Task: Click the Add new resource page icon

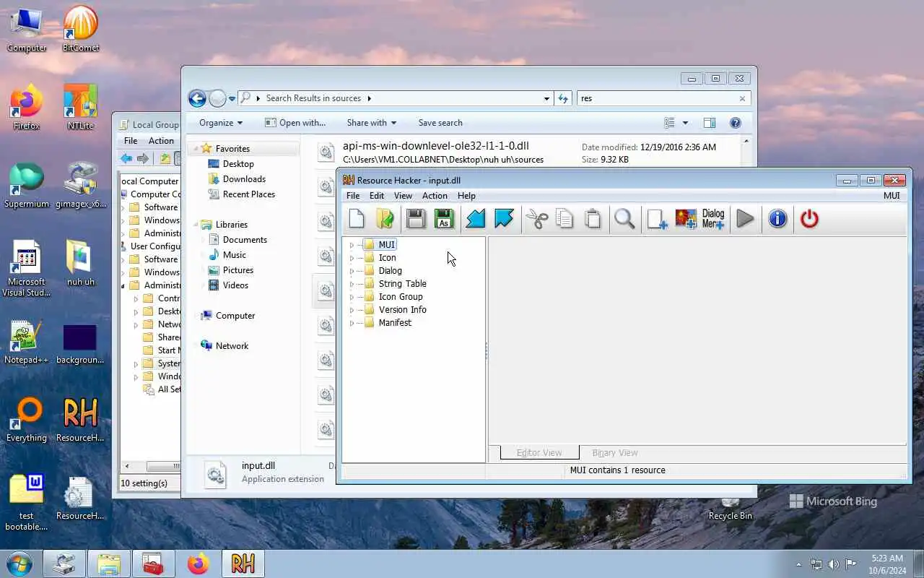Action: pos(657,219)
